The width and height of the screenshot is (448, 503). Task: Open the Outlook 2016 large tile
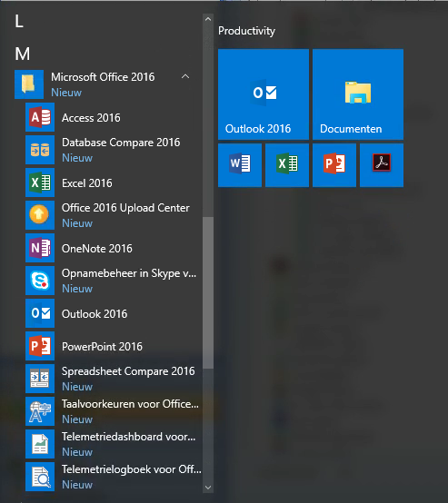pos(264,94)
